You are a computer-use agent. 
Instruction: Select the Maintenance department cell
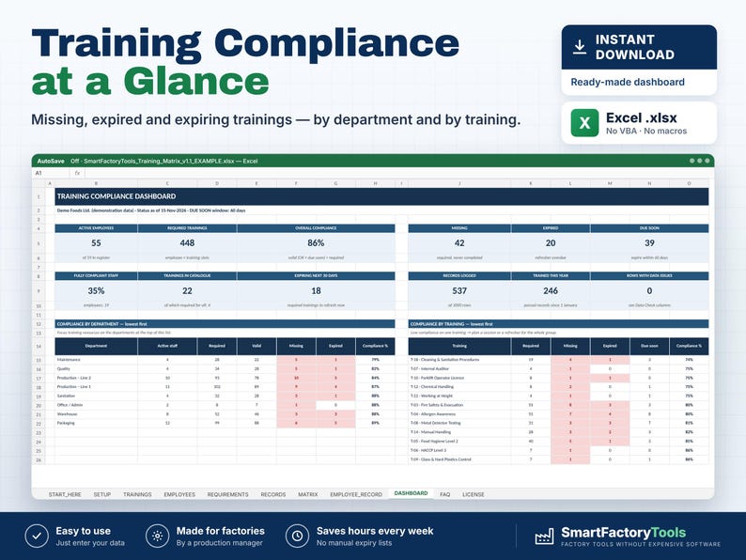(x=96, y=360)
